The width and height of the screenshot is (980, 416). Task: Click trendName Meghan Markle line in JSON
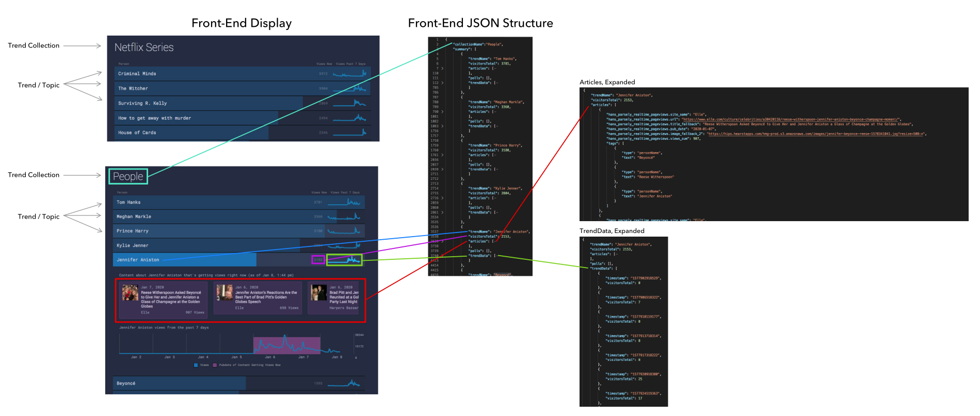pos(496,102)
